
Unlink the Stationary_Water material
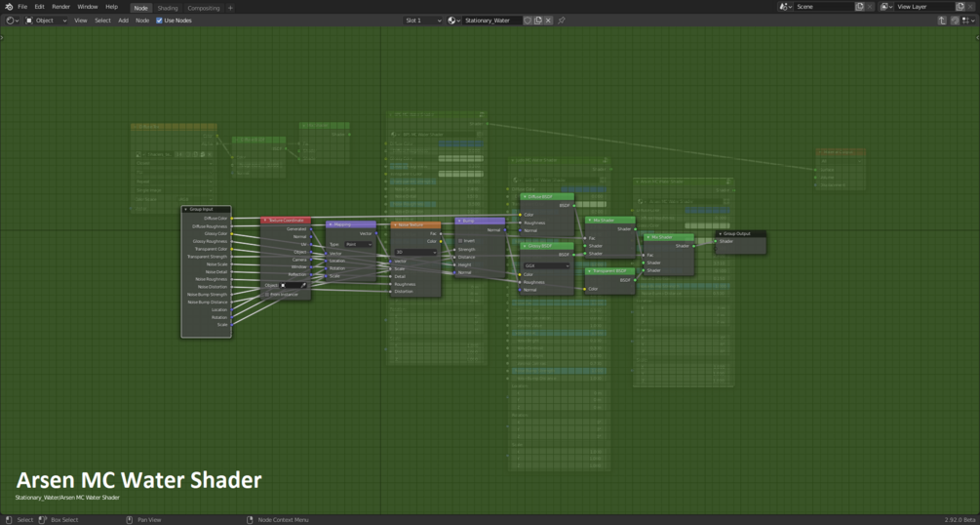click(548, 20)
